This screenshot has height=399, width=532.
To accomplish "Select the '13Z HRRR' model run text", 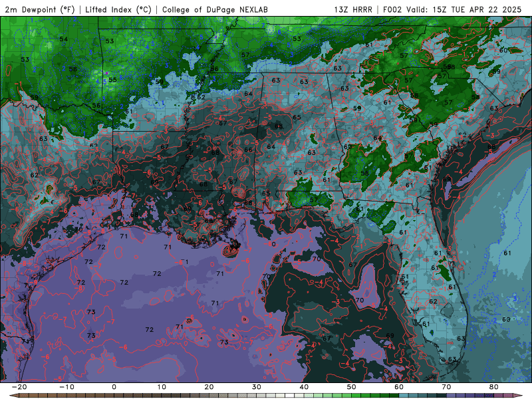I will click(353, 9).
